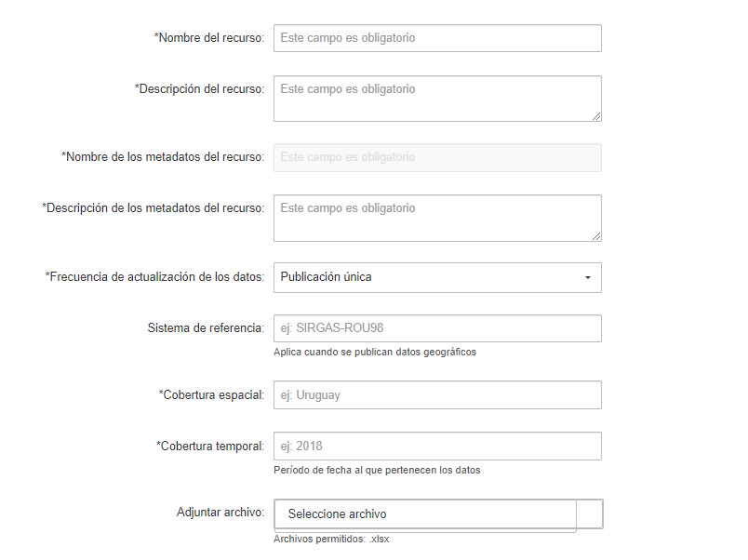Click the Seleccione archivo file box

tap(425, 514)
